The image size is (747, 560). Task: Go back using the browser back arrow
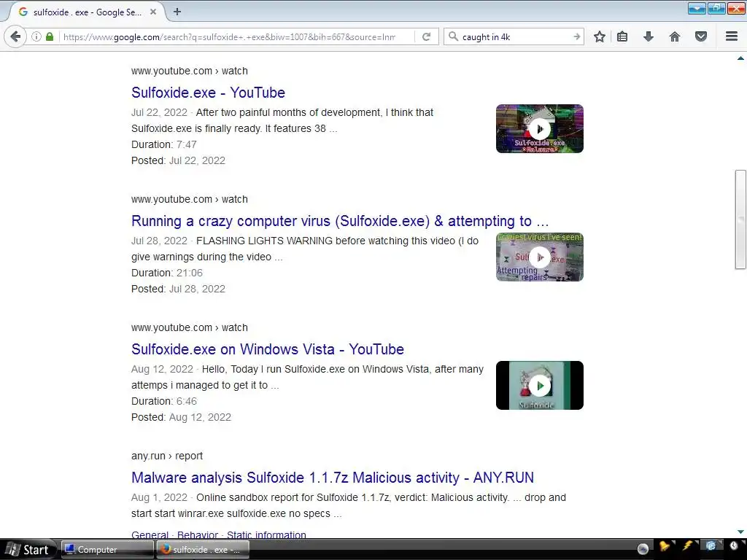[x=16, y=36]
